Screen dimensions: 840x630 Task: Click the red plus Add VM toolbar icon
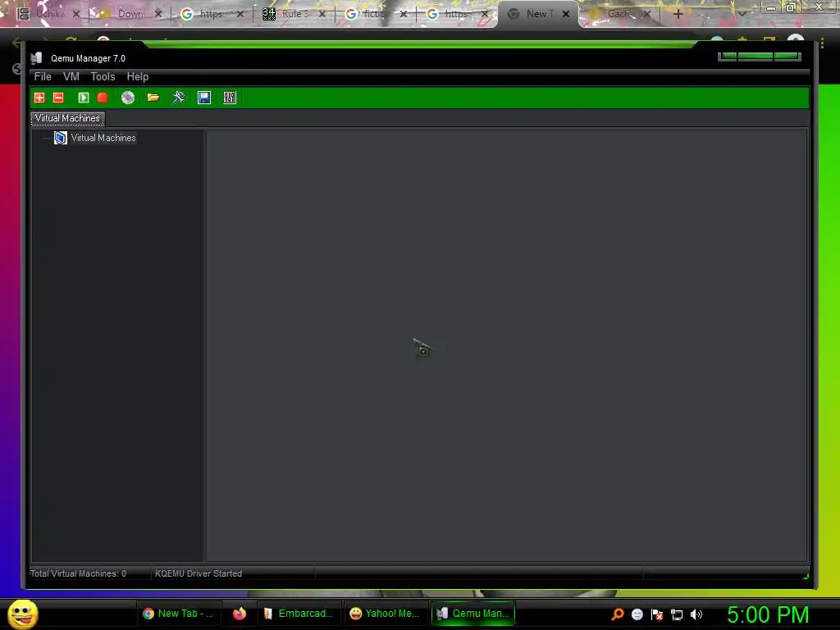coord(39,98)
